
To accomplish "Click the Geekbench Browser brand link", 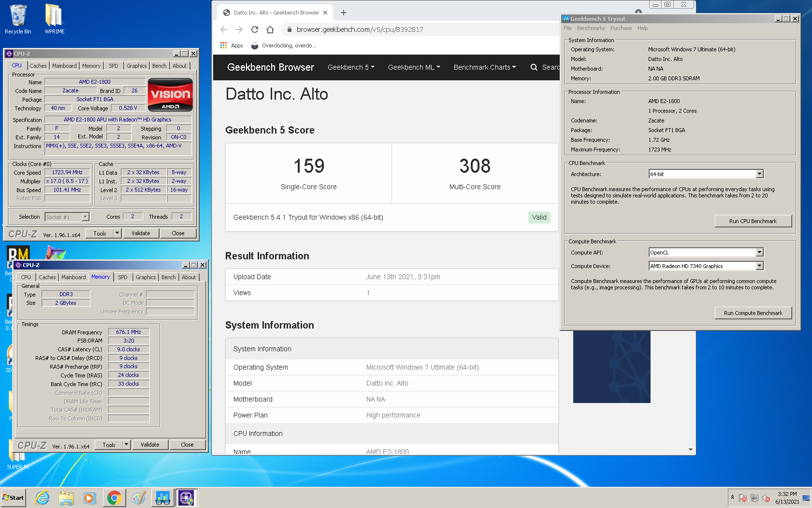I will pos(271,67).
